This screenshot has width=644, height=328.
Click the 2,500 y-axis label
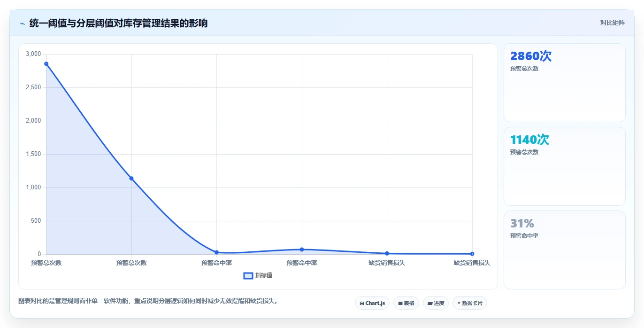(x=33, y=87)
